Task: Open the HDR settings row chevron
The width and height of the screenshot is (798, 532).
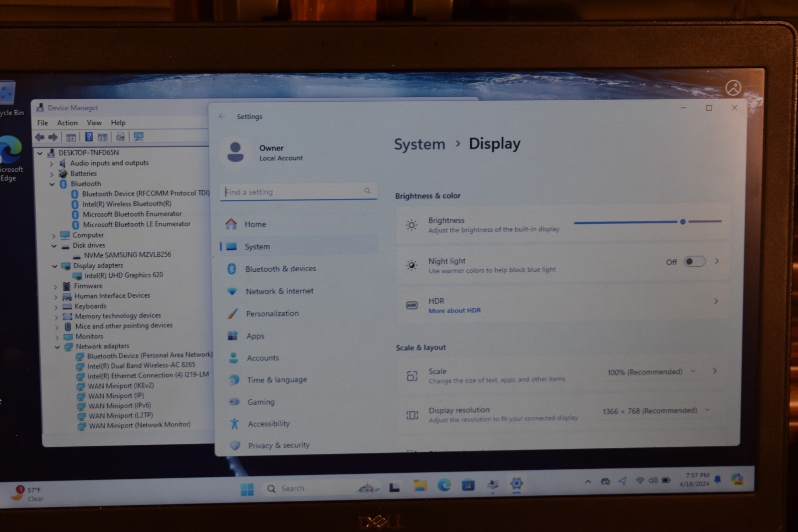Action: tap(716, 301)
